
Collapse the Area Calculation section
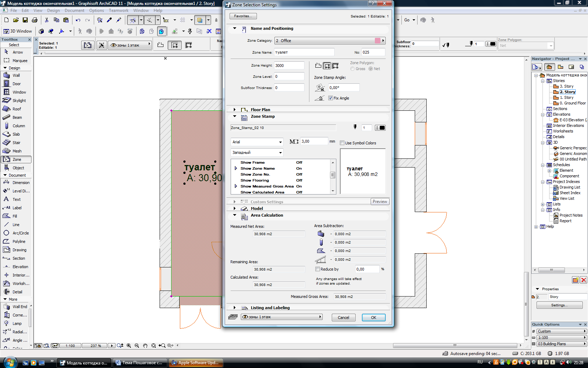coord(234,215)
